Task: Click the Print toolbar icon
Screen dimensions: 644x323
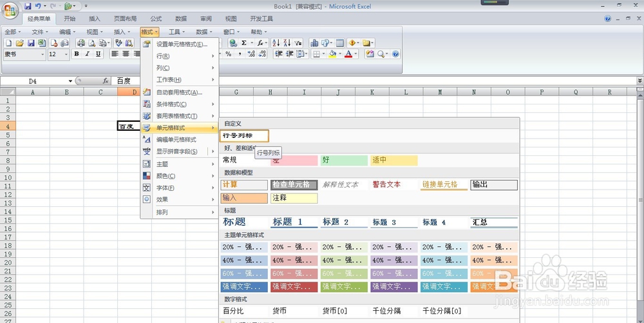Action: pos(81,43)
